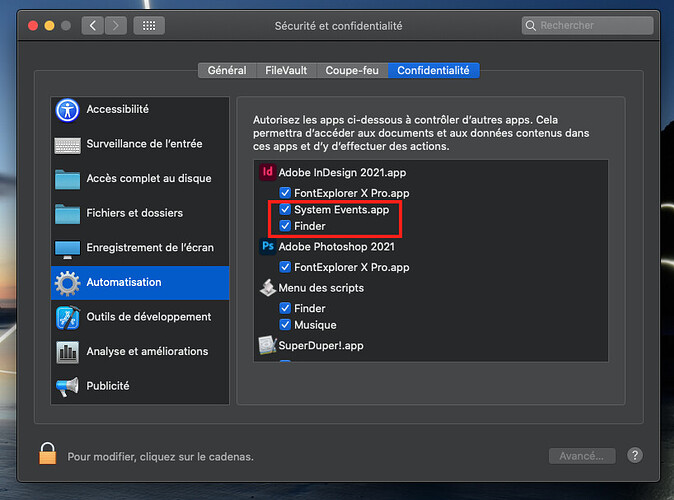This screenshot has height=500, width=674.
Task: Uncheck Musique under Menu des scripts
Action: [x=285, y=325]
